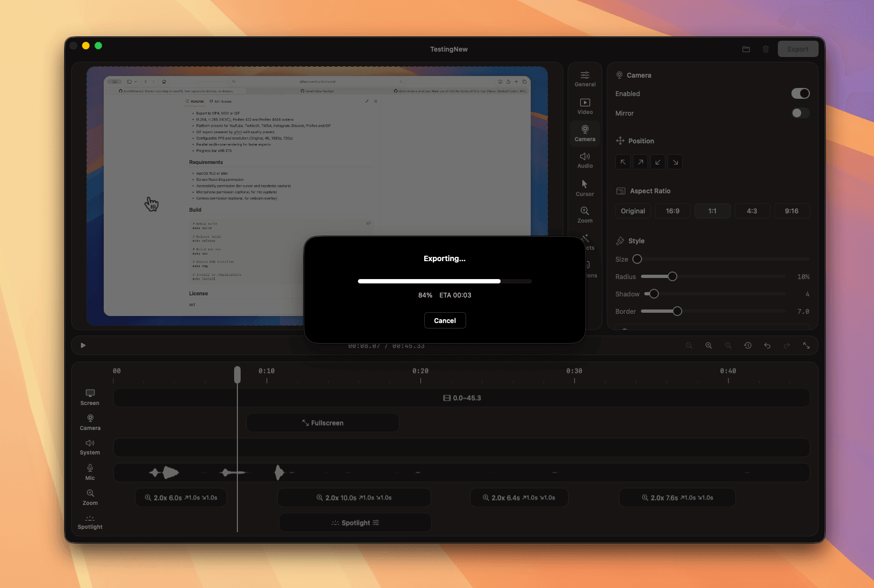874x588 pixels.
Task: Select the 1:1 aspect ratio
Action: click(x=712, y=211)
